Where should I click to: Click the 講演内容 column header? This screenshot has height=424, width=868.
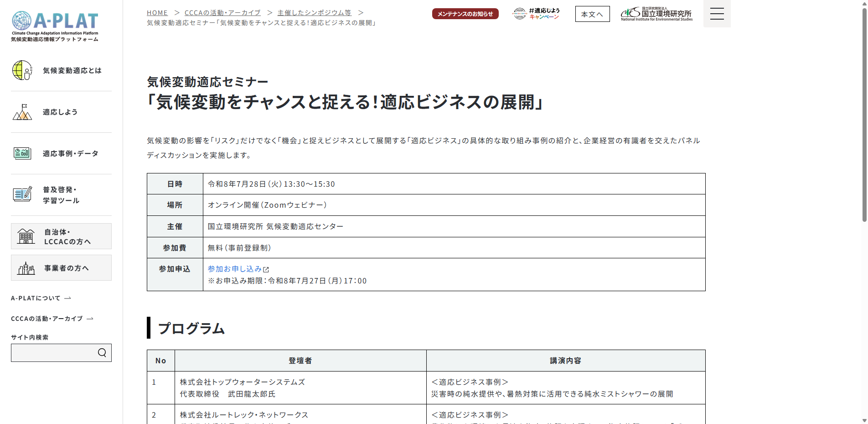click(566, 361)
